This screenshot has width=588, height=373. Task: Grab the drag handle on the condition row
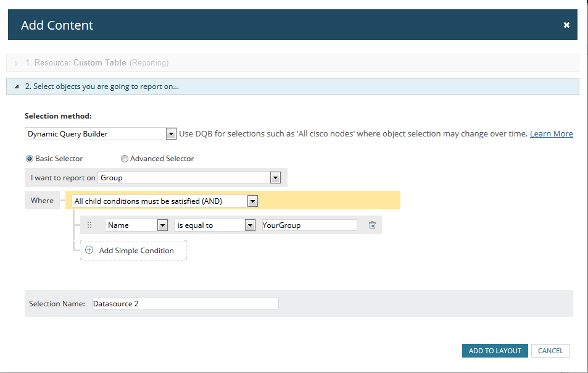click(89, 225)
